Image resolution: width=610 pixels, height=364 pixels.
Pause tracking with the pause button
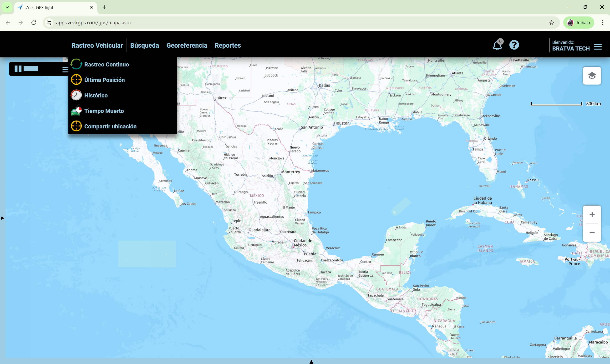pyautogui.click(x=18, y=69)
